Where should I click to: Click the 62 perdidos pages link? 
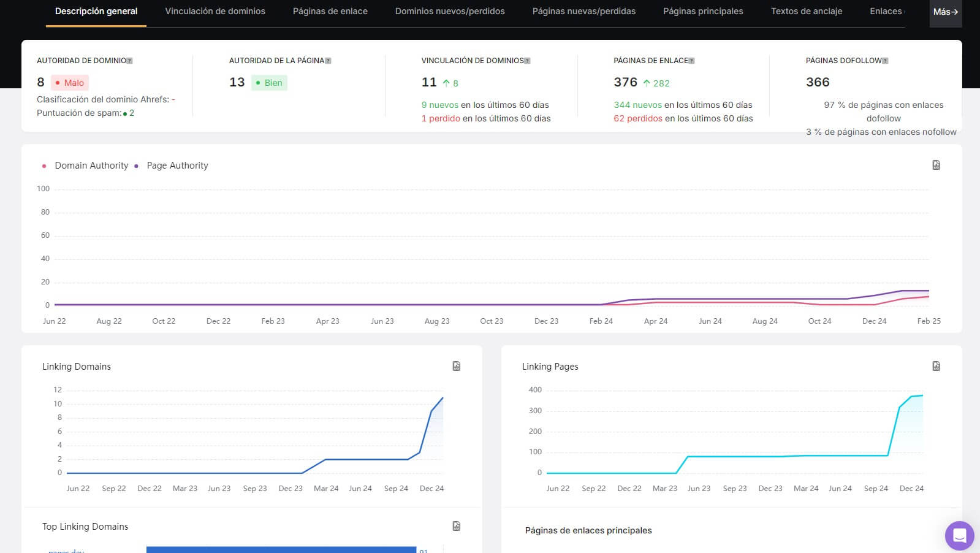(x=637, y=118)
